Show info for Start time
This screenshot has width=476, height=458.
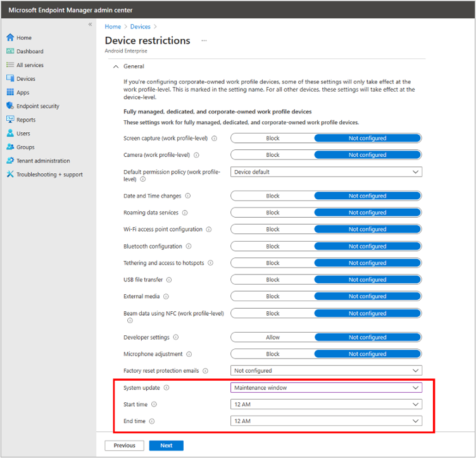pos(154,404)
